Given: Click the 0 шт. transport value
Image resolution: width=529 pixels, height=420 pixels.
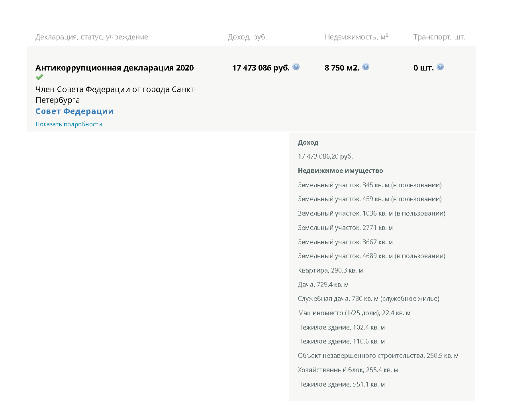Looking at the screenshot, I should (423, 68).
